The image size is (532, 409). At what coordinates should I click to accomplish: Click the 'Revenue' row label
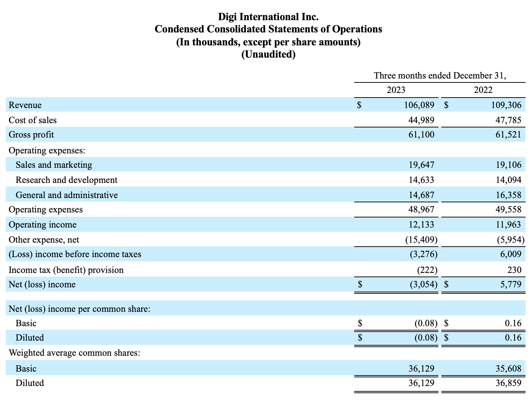(25, 105)
